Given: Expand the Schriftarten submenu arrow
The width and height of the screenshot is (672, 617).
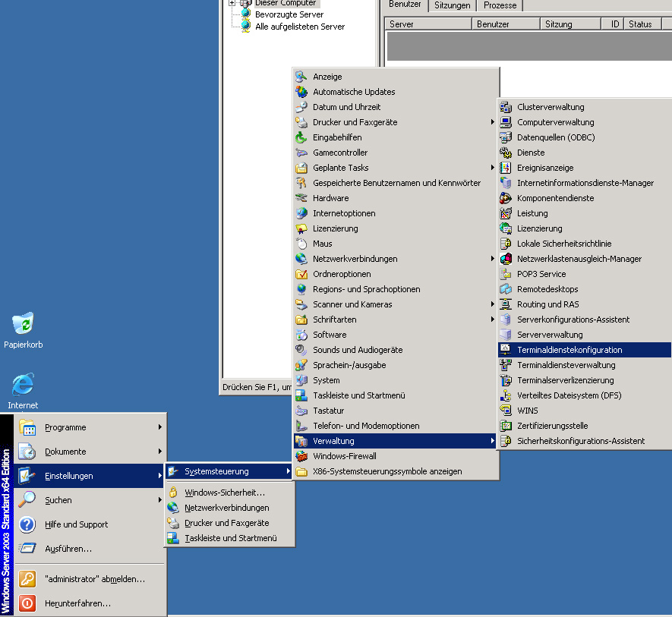Looking at the screenshot, I should pos(493,320).
